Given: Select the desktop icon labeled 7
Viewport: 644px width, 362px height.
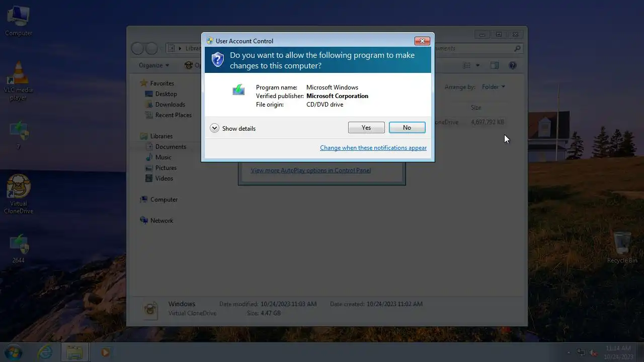Looking at the screenshot, I should coord(19,135).
